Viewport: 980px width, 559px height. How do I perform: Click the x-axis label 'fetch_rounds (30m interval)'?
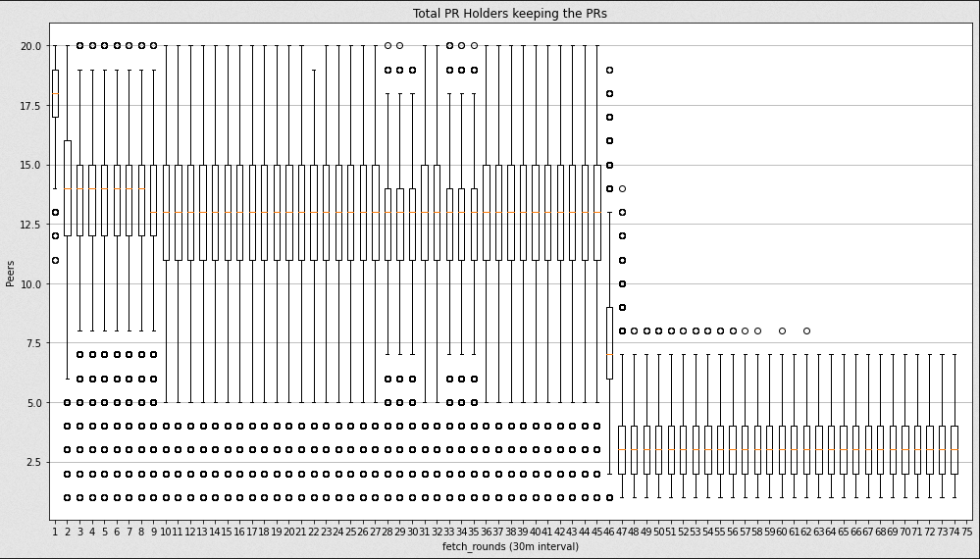(x=511, y=546)
